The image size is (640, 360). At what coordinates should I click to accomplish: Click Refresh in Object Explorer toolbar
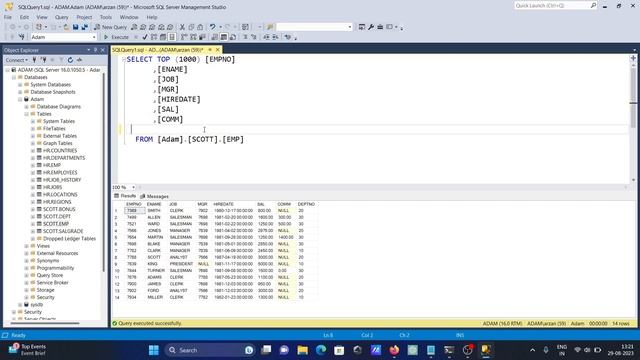point(70,60)
